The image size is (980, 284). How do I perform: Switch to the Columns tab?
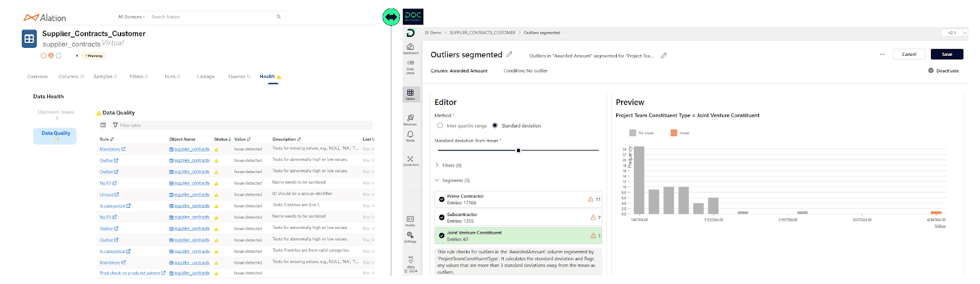(x=71, y=77)
